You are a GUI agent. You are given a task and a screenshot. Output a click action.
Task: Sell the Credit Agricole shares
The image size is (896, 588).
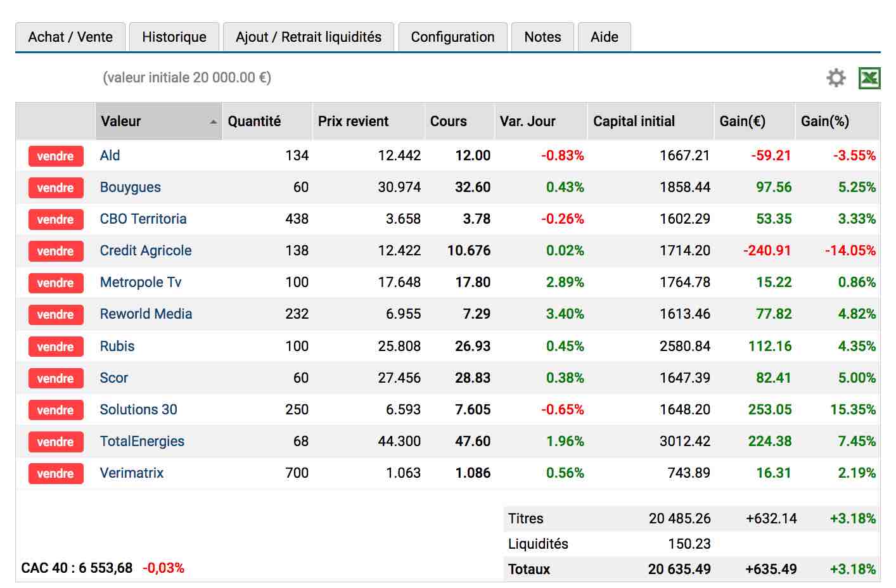(x=56, y=251)
